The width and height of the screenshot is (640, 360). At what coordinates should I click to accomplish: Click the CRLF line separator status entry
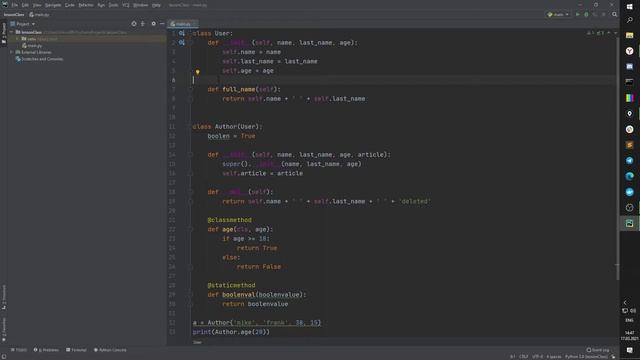coord(523,357)
